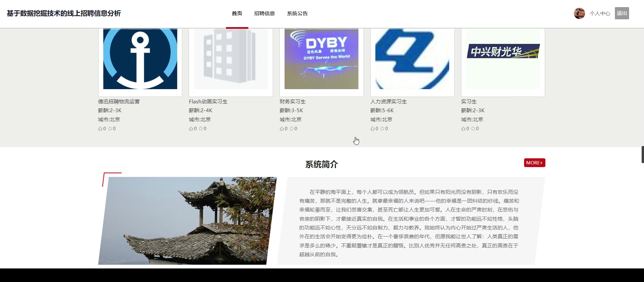This screenshot has height=282, width=644.
Task: Click the star icon under 德迅招聘物流运营
Action: [x=110, y=129]
